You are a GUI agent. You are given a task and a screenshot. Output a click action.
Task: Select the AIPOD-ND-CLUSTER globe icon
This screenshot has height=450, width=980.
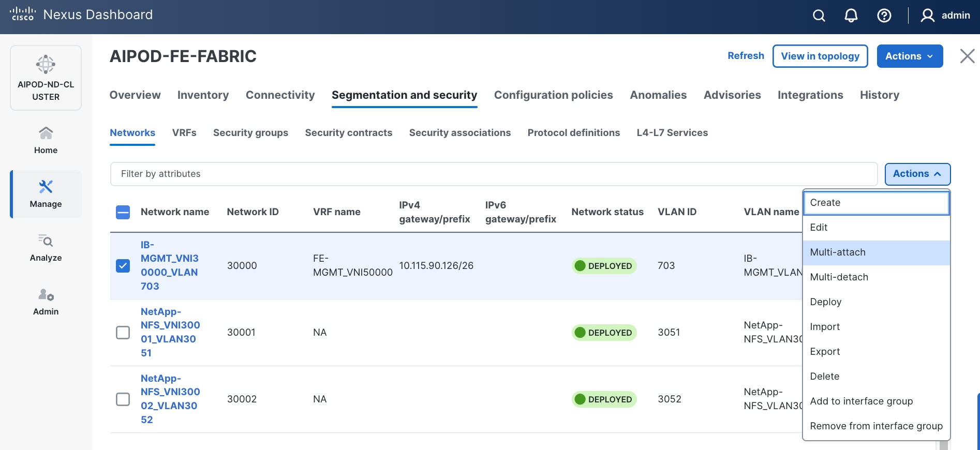click(46, 65)
